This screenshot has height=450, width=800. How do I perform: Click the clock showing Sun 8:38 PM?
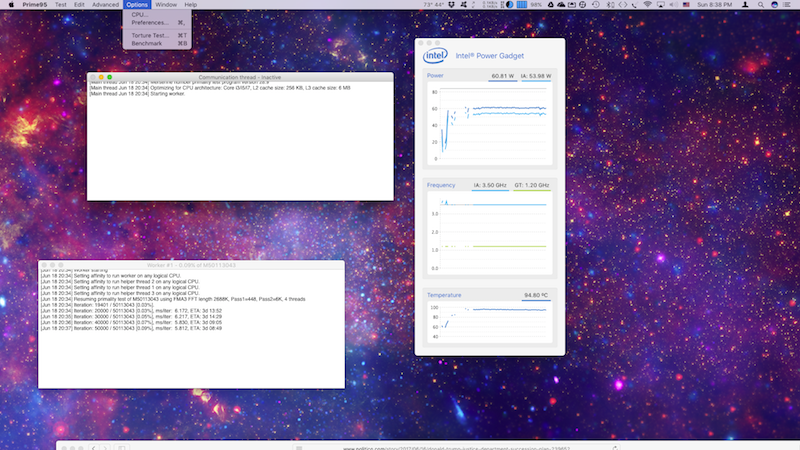tap(714, 5)
